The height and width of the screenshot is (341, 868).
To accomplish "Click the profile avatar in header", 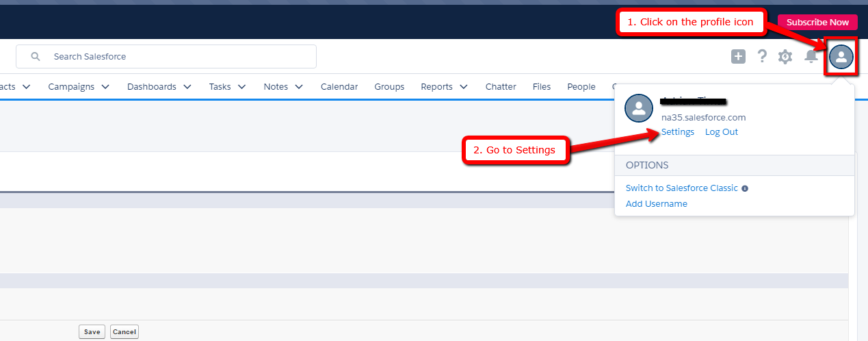I will (x=841, y=57).
